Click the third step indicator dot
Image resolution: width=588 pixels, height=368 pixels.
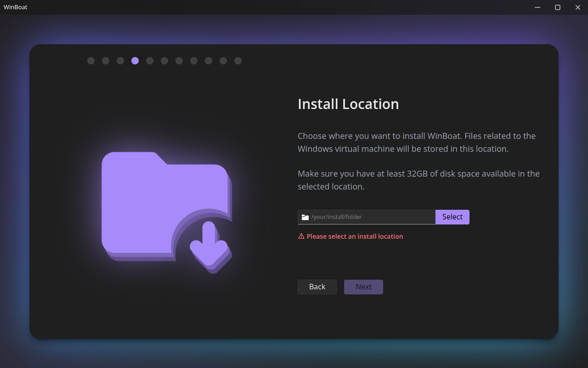click(120, 61)
